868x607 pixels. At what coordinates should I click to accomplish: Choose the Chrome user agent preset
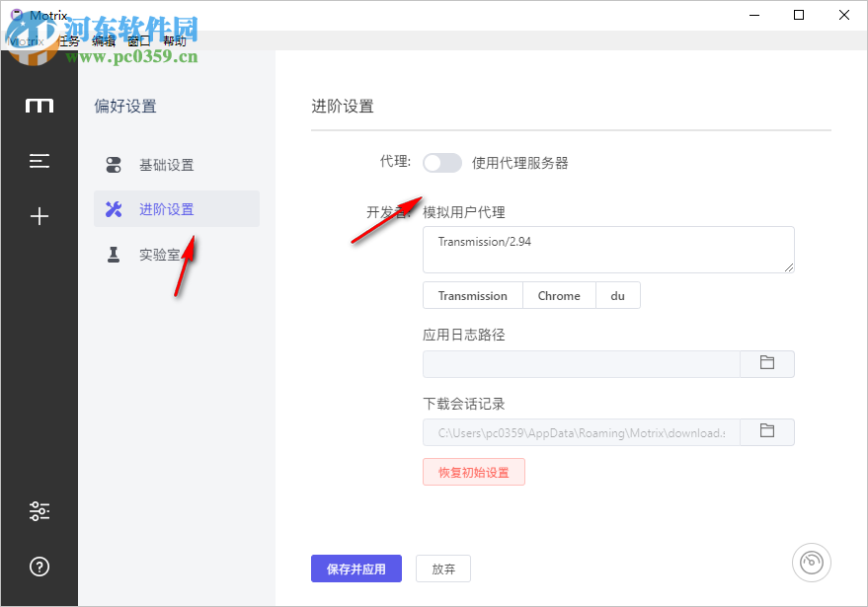[x=559, y=295]
